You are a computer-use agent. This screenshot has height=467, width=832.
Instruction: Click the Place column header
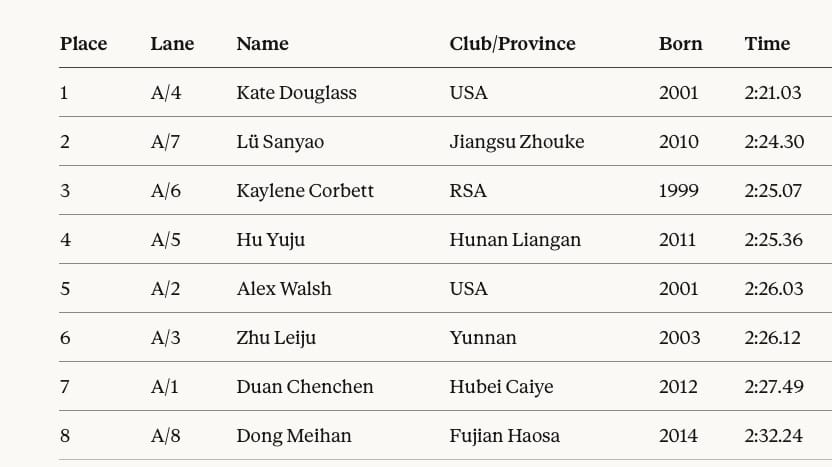[x=83, y=44]
